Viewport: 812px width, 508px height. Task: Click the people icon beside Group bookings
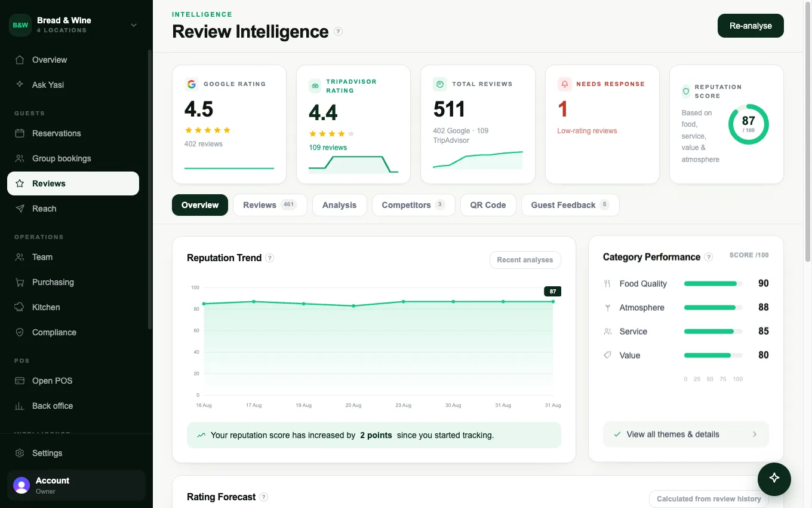coord(20,158)
